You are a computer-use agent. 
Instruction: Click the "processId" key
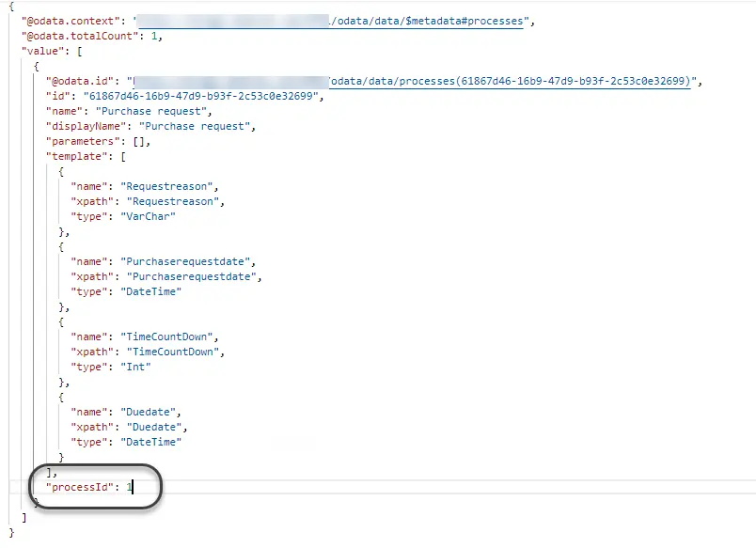[x=80, y=487]
